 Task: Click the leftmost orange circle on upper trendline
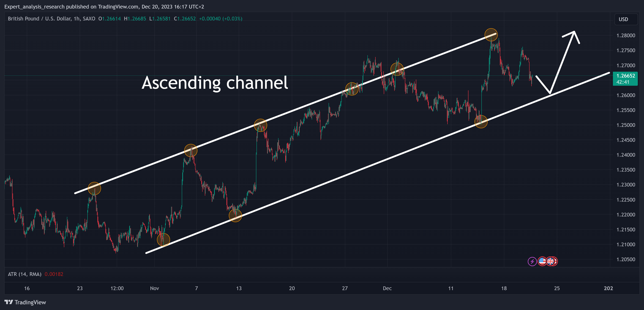(x=94, y=188)
